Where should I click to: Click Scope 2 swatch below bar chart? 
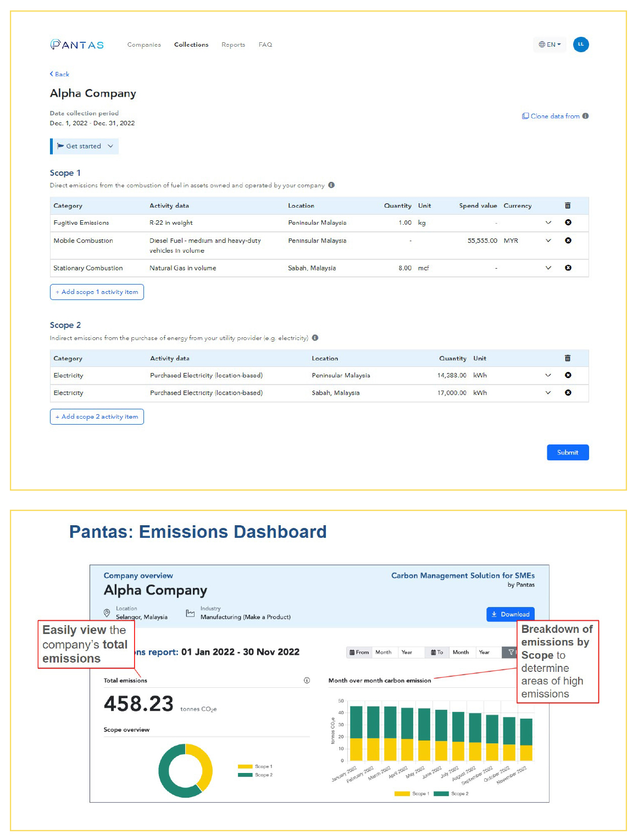[441, 794]
